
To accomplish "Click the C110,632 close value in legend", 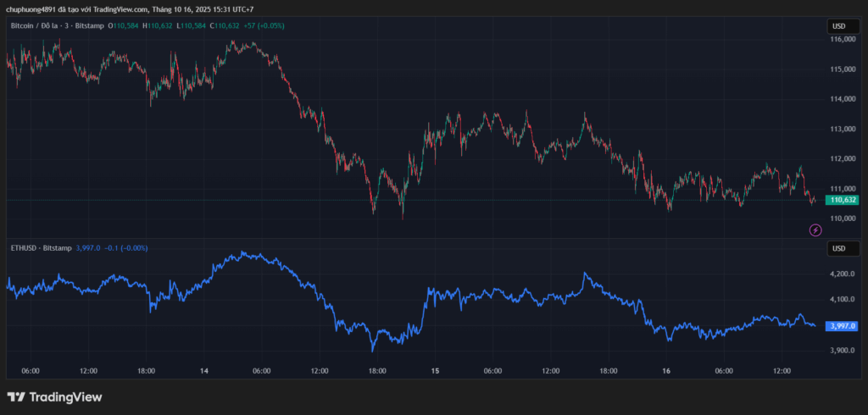I will tap(227, 26).
